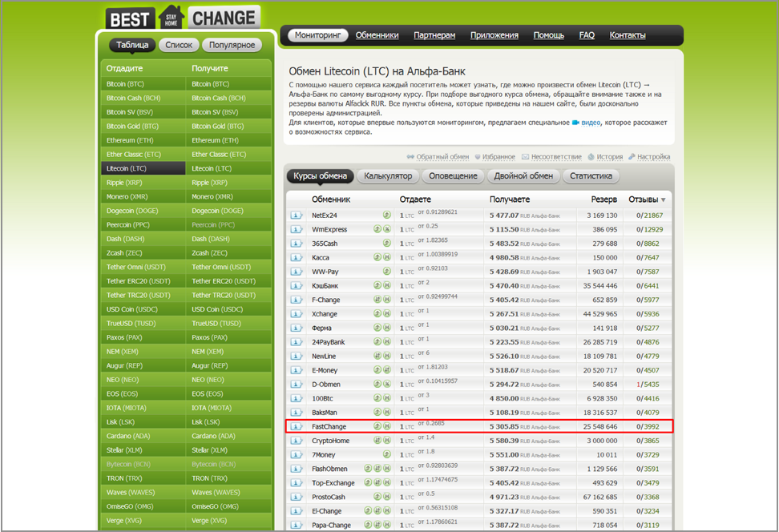Screen dimensions: 779x532
Task: Click the video camera icon before видео
Action: tap(575, 123)
